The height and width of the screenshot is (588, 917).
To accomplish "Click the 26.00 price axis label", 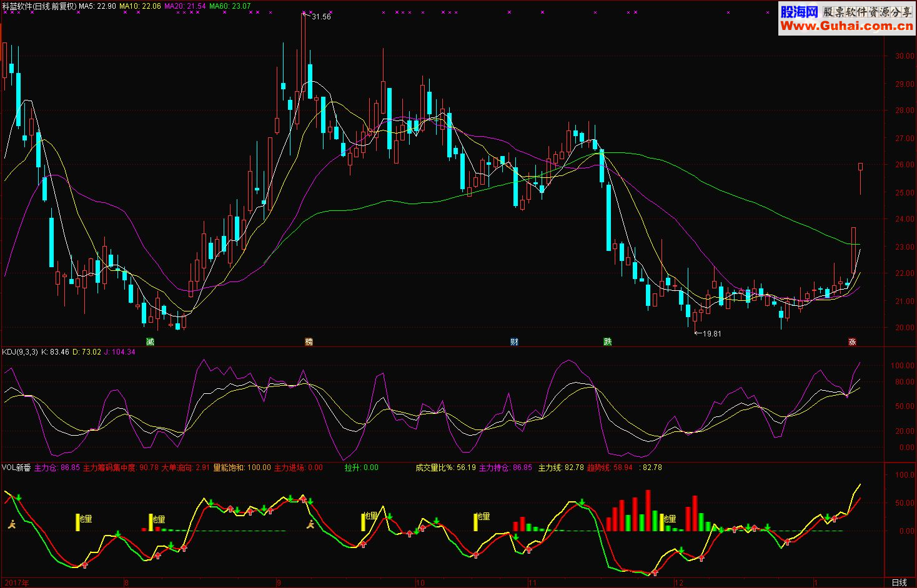I will 905,165.
